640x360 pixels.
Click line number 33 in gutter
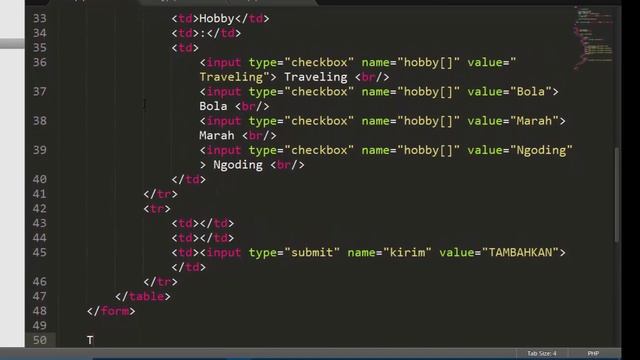[40, 19]
